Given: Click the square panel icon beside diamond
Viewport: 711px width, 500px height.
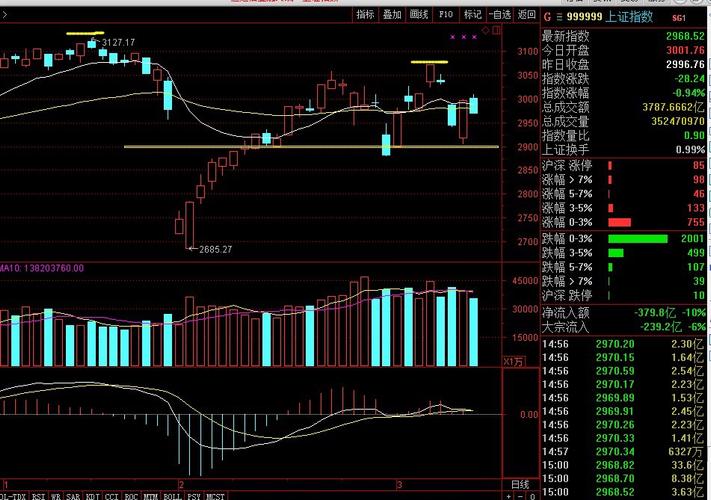Looking at the screenshot, I should tap(497, 30).
